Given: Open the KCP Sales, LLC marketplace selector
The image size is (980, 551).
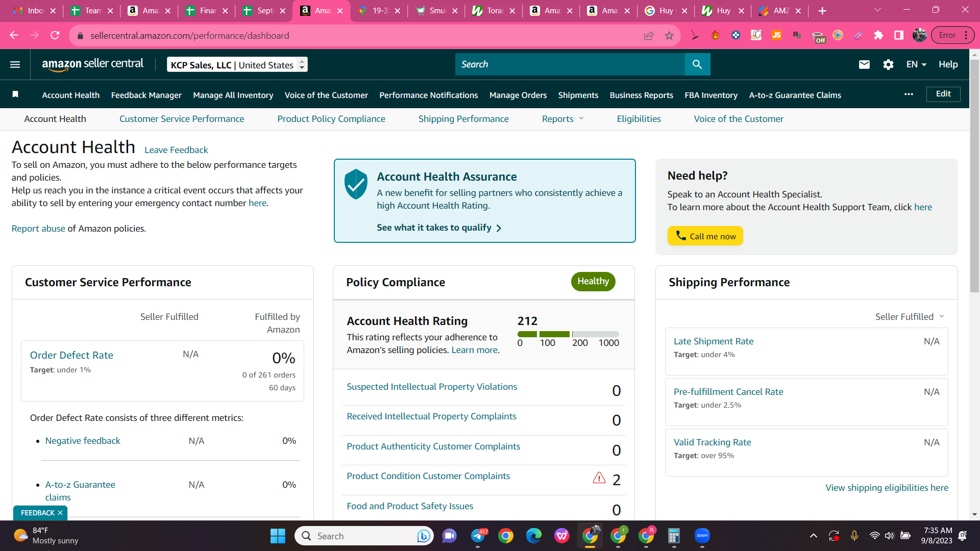Looking at the screenshot, I should click(x=237, y=65).
